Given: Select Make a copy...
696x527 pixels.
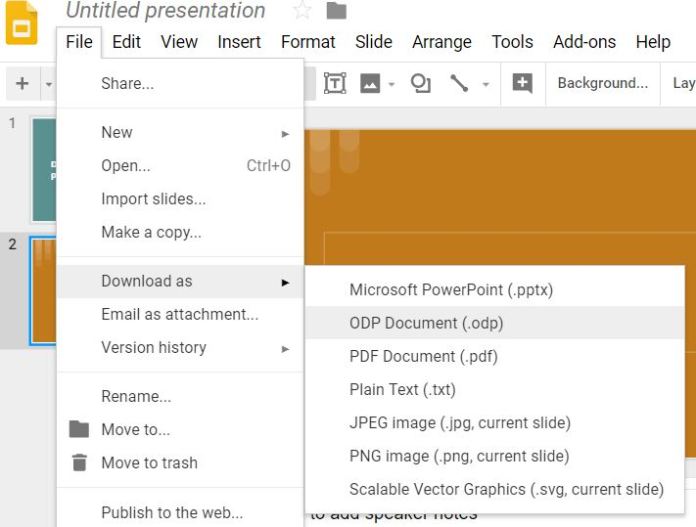Looking at the screenshot, I should click(x=180, y=232).
